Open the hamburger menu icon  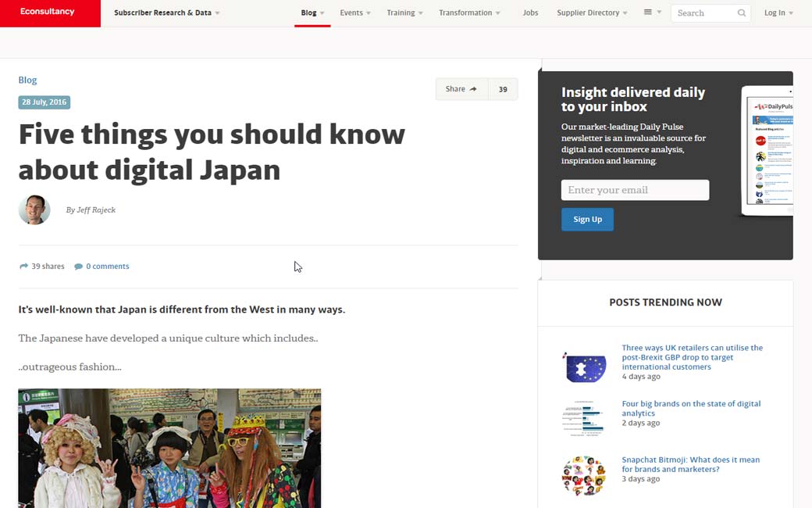point(647,13)
